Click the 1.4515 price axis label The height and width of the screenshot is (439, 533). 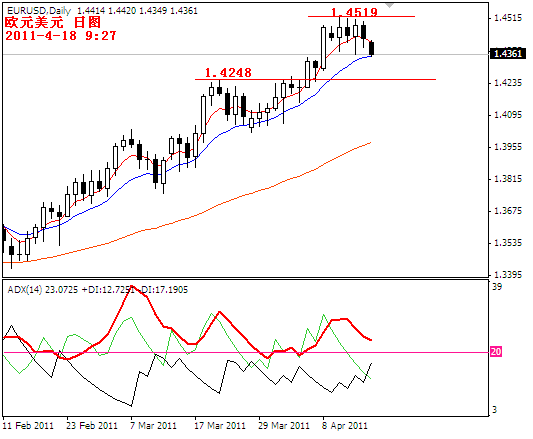(x=508, y=18)
